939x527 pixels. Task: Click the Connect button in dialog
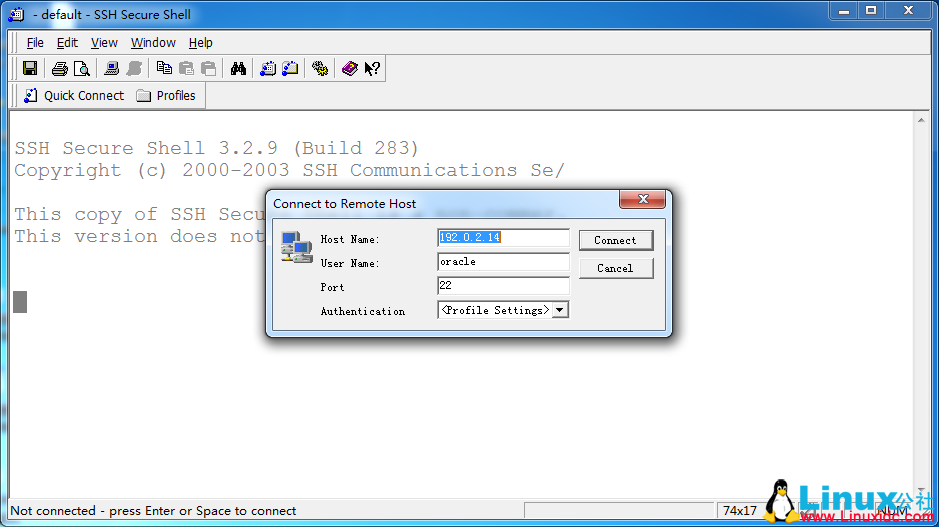(x=616, y=240)
